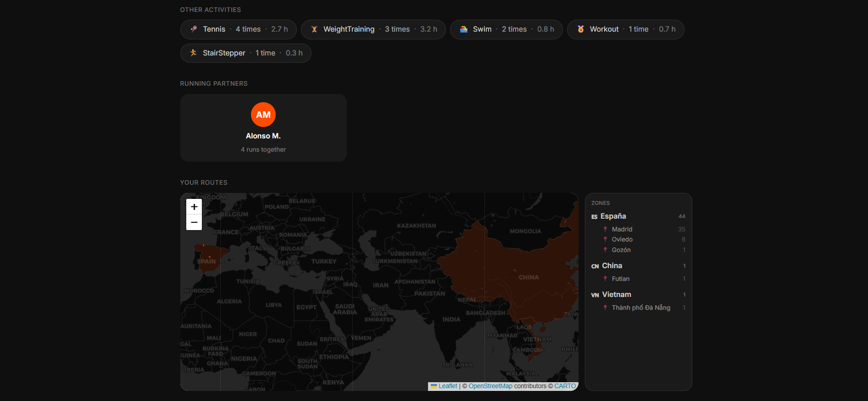This screenshot has height=401, width=868.
Task: Click the WeightTraining activity label
Action: click(x=349, y=29)
